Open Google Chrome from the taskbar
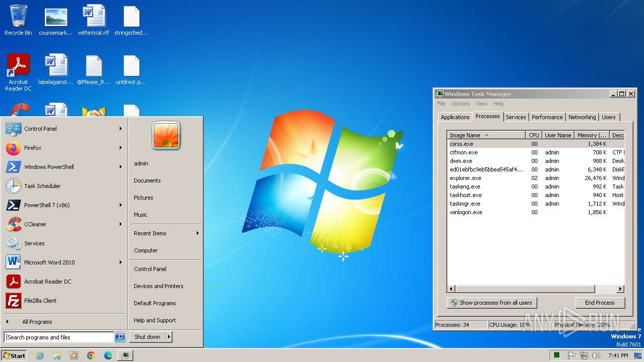The width and height of the screenshot is (644, 362). (x=91, y=355)
